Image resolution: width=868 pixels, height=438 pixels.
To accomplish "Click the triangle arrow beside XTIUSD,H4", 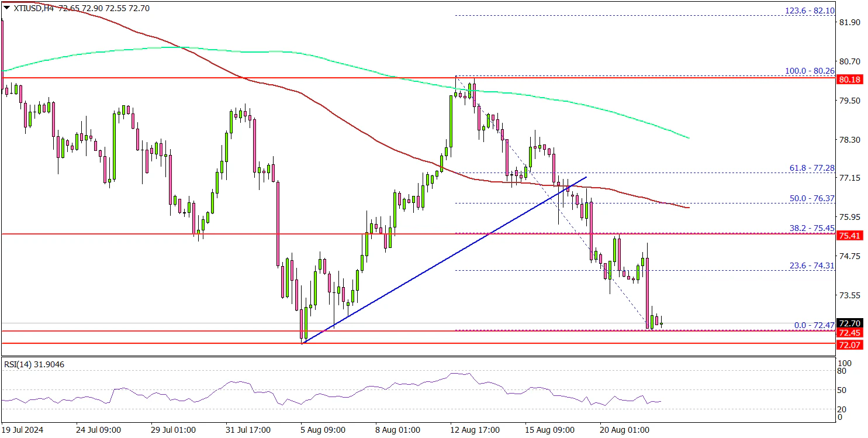I will click(x=6, y=8).
